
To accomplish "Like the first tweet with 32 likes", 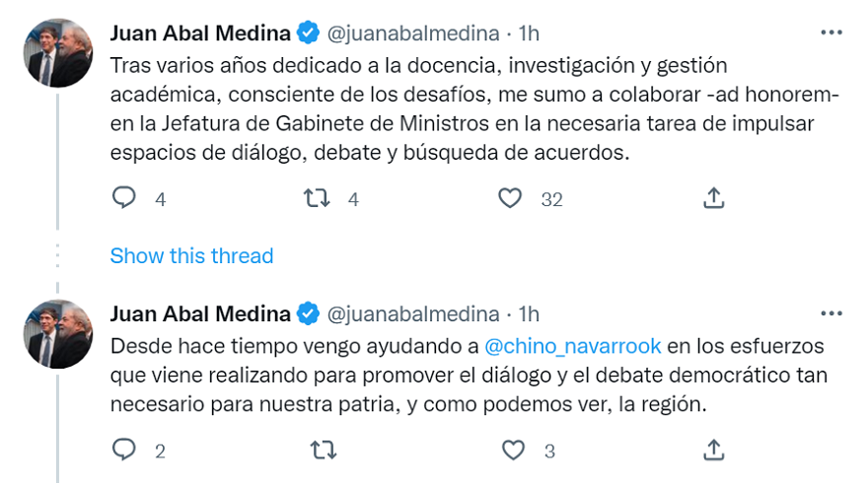I will click(x=509, y=199).
